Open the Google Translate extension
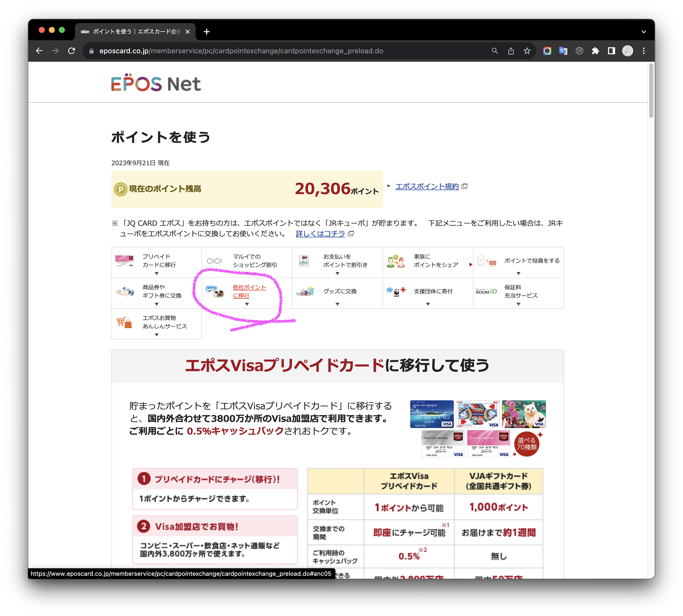The height and width of the screenshot is (616, 683). (x=563, y=51)
